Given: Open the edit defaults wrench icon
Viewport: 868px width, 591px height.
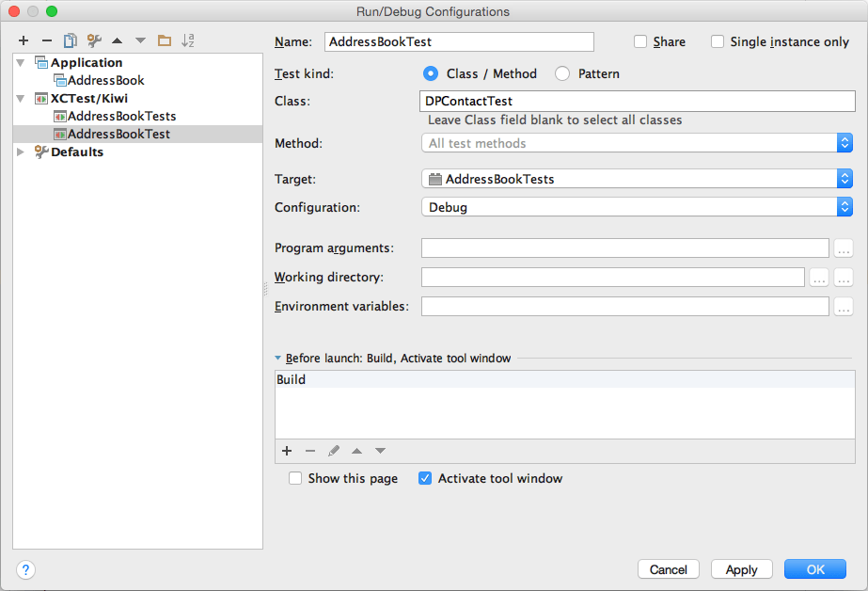Looking at the screenshot, I should pos(93,40).
